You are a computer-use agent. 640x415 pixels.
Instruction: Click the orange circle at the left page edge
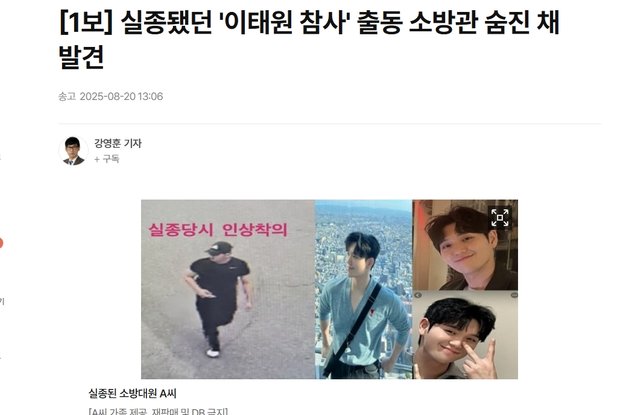pos(1,243)
